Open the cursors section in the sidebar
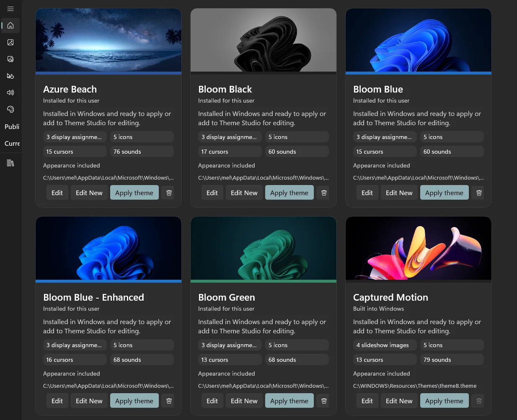This screenshot has width=517, height=420. coord(10,76)
